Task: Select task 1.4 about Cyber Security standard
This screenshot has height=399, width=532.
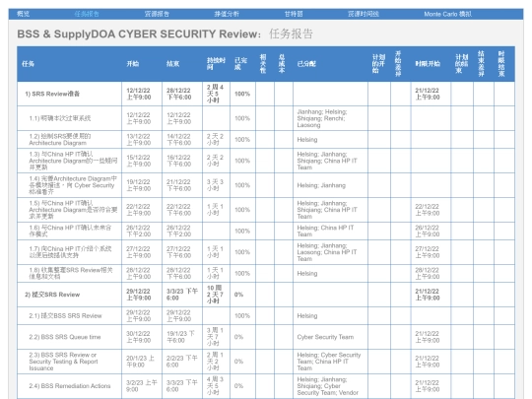Action: coord(266,185)
